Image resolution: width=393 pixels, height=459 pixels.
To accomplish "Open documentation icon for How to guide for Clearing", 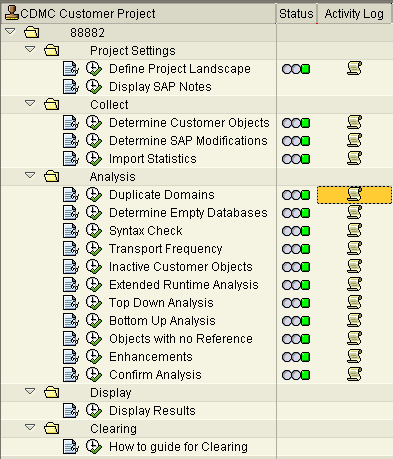I will coord(71,447).
